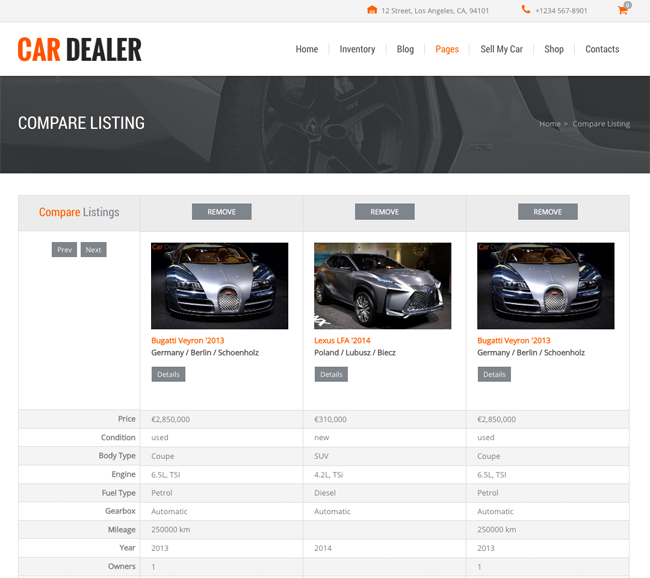Screen dimensions: 650x578
Task: Open the Contacts menu item
Action: pos(602,49)
